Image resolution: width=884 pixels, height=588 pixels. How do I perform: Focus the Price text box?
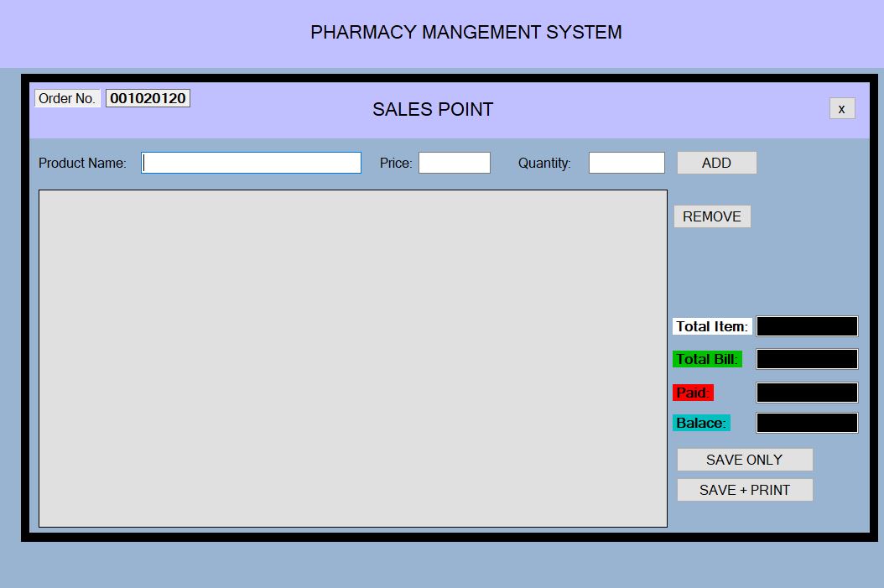click(x=455, y=163)
